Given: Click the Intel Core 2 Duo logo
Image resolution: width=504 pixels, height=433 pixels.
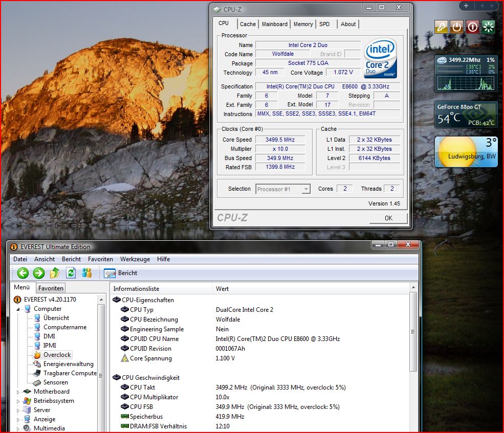Looking at the screenshot, I should coord(381,58).
